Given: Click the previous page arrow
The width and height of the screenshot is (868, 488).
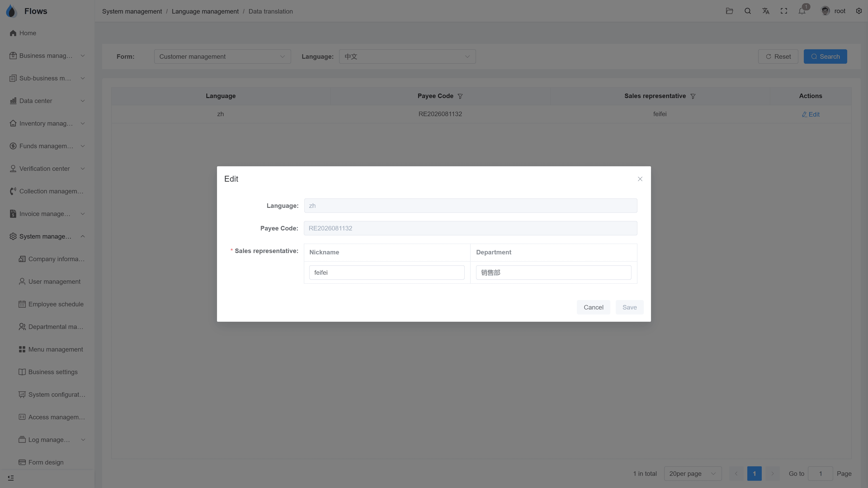Looking at the screenshot, I should pyautogui.click(x=736, y=474).
